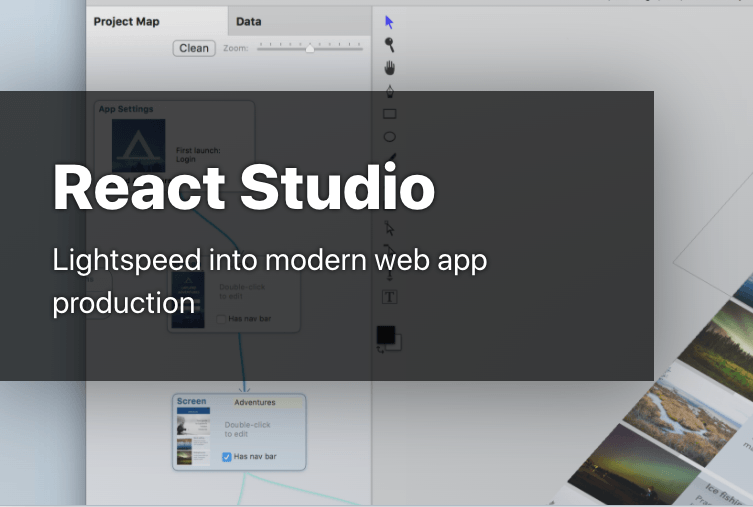Viewport: 753px width, 507px height.
Task: Click the green forest hill photo on canvas
Action: [x=718, y=350]
